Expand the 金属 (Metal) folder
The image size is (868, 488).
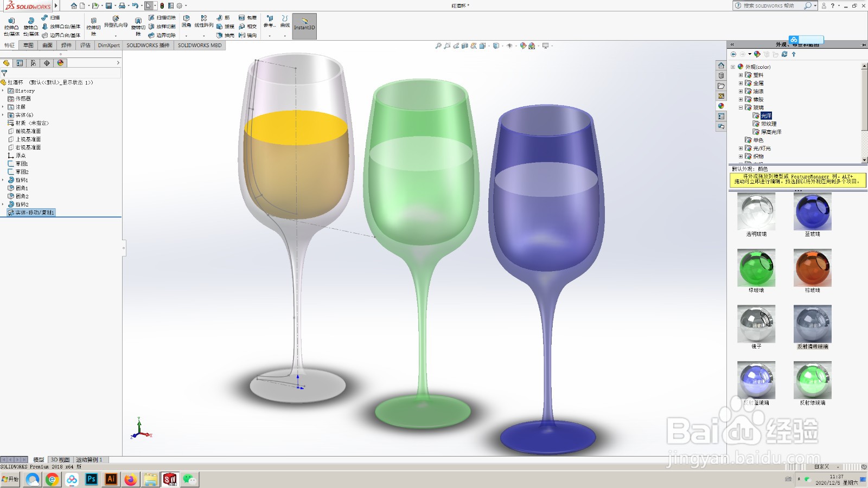tap(741, 84)
